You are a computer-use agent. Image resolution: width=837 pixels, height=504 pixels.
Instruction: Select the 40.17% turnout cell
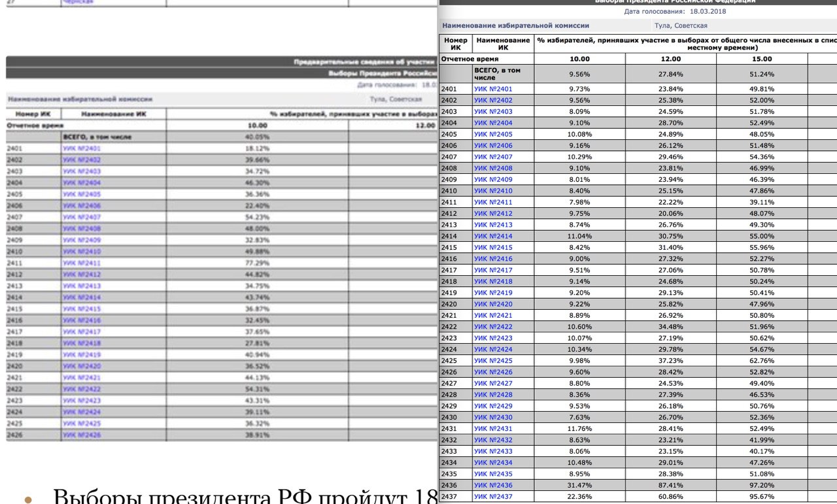point(762,452)
